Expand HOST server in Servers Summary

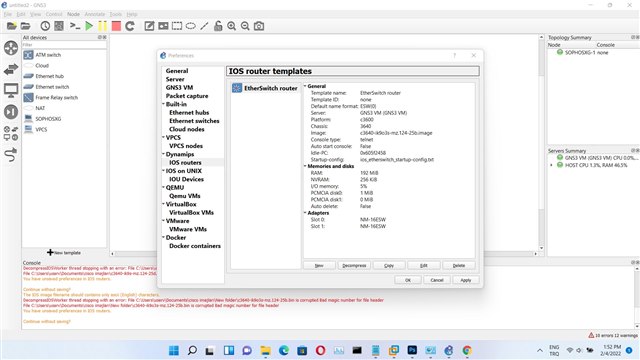click(551, 165)
